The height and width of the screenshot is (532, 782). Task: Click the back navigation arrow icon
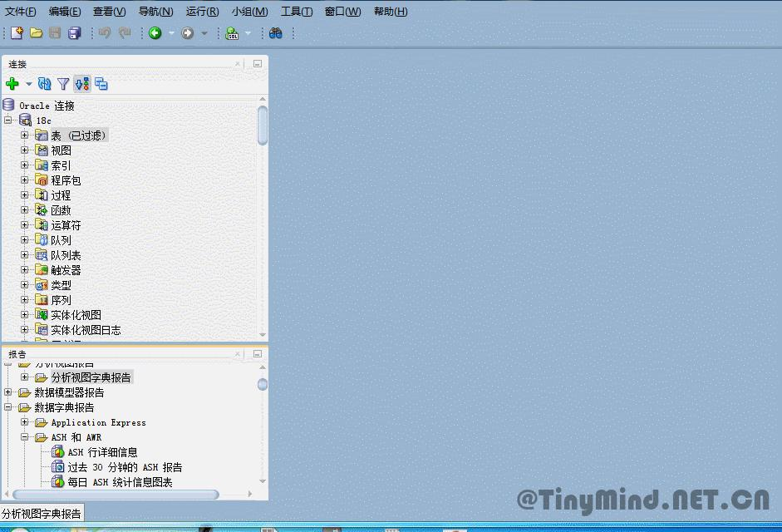coord(155,33)
